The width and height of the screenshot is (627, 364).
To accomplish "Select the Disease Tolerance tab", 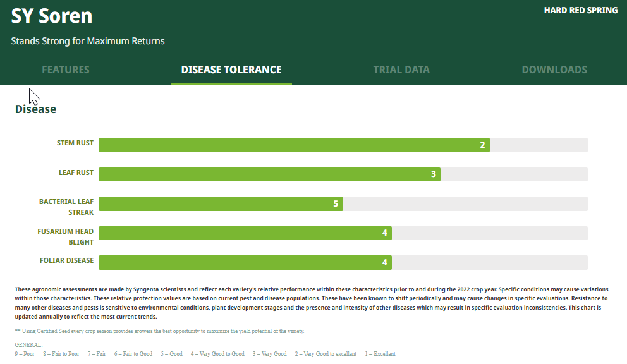I will (231, 70).
